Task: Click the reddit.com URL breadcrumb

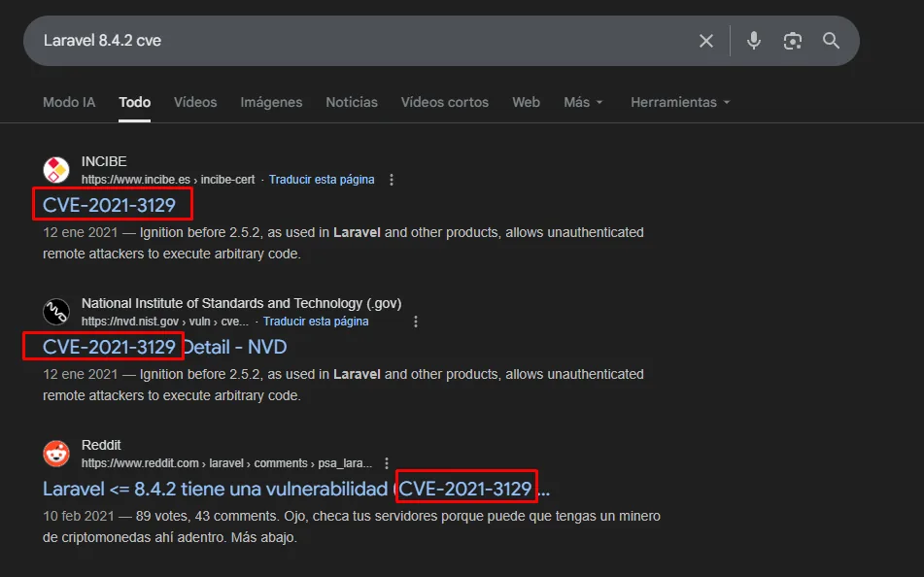Action: (227, 463)
